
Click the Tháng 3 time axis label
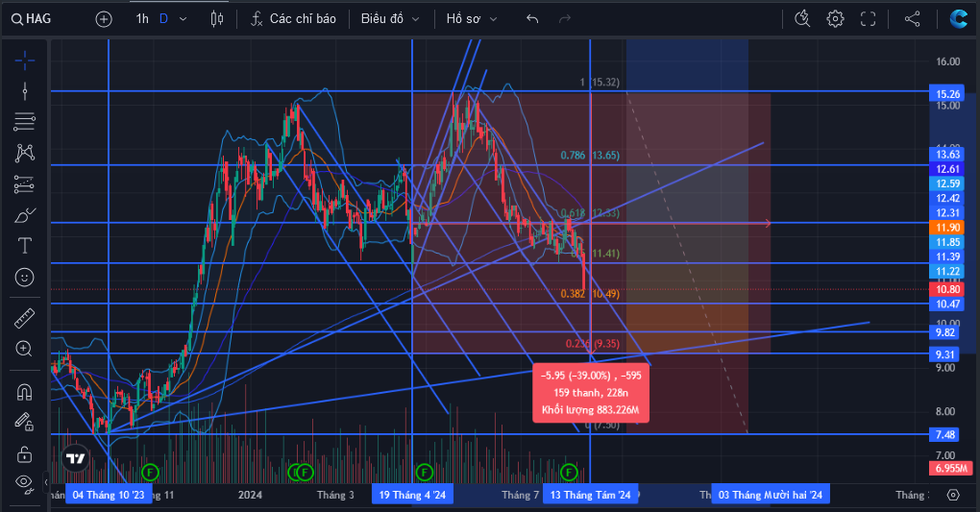click(x=335, y=495)
